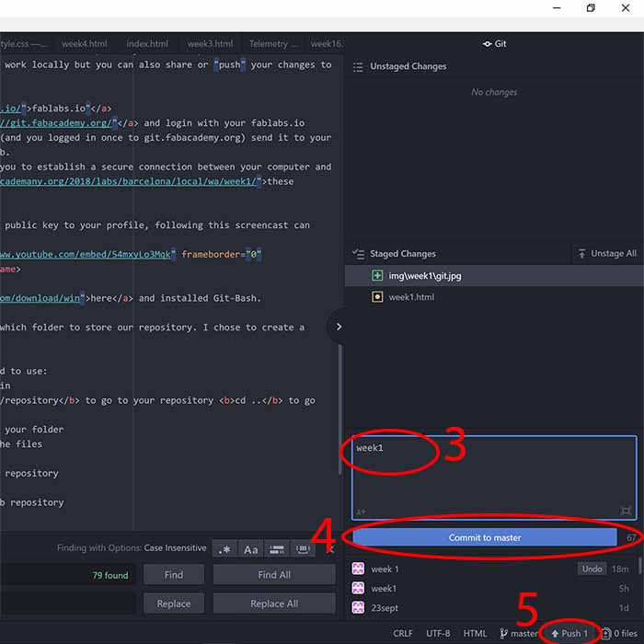The width and height of the screenshot is (644, 644).
Task: Open the 0 files changed indicator
Action: (620, 633)
